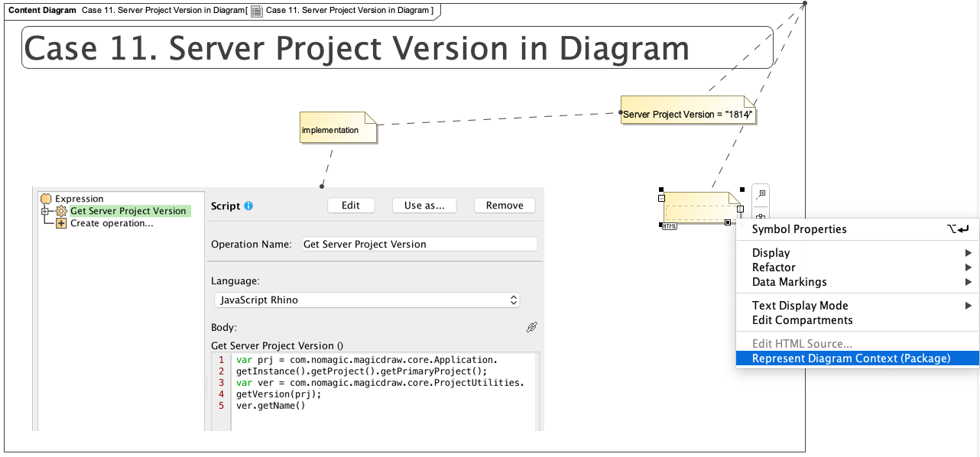Click the HTML badge on the selected note
Viewport: 980px width, 457px height.
coord(670,226)
